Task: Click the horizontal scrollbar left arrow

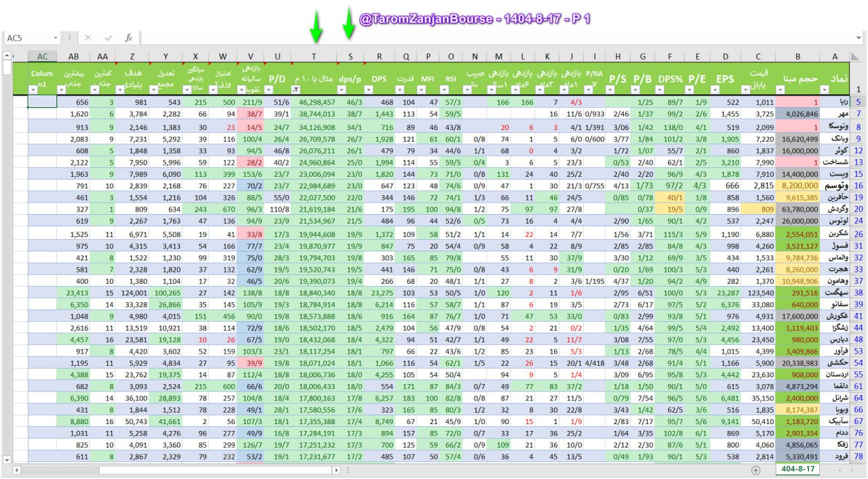Action: point(16,470)
